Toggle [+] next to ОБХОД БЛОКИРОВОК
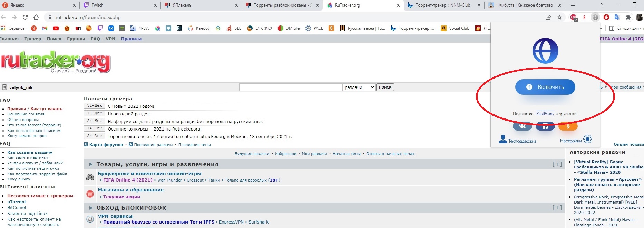This screenshot has width=644, height=228. click(x=557, y=208)
